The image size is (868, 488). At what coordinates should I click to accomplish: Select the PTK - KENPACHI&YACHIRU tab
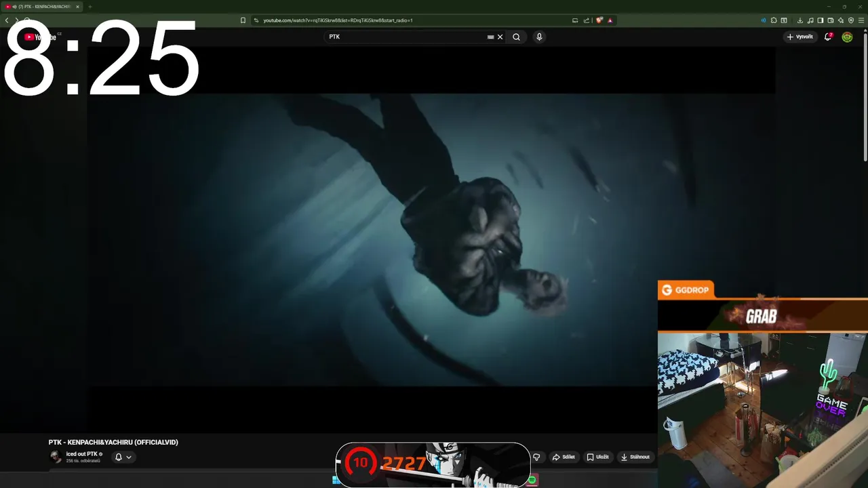point(42,7)
